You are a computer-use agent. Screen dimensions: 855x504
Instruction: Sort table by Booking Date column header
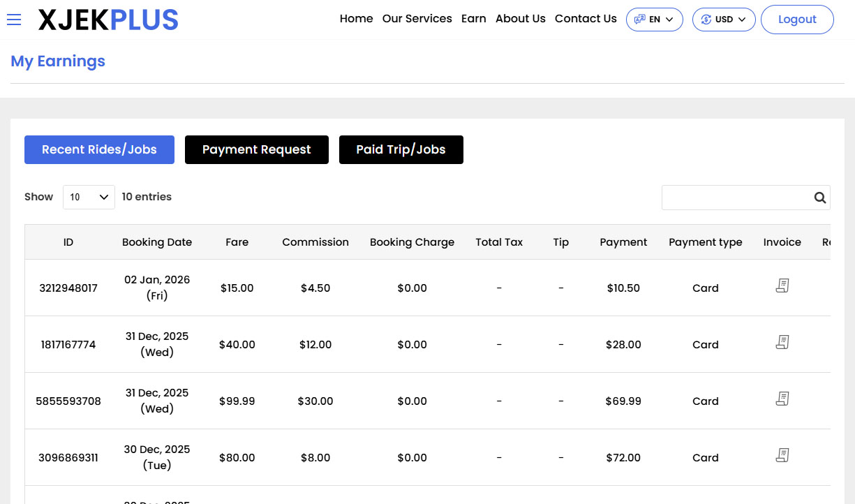[157, 242]
